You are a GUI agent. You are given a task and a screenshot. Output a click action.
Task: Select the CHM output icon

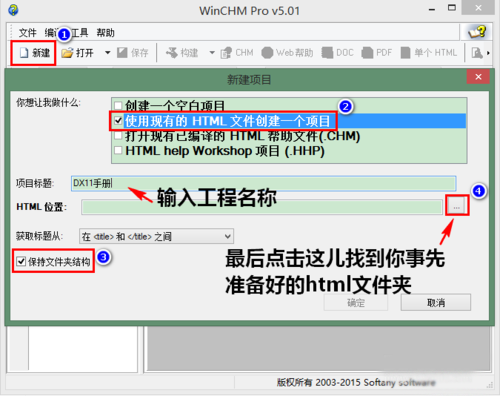coord(226,53)
